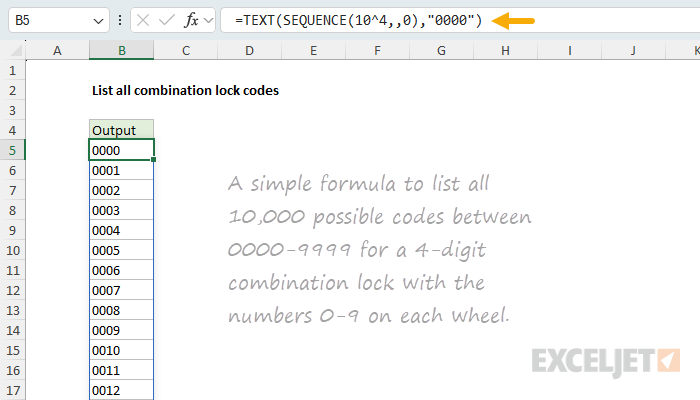This screenshot has height=400, width=700.
Task: Select row 4 header
Action: (12, 130)
